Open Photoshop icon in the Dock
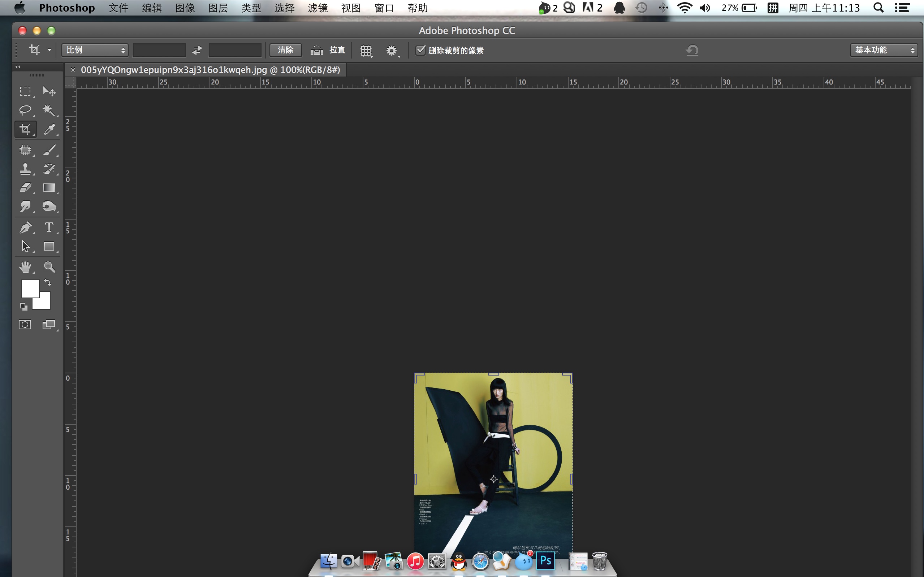 point(545,561)
